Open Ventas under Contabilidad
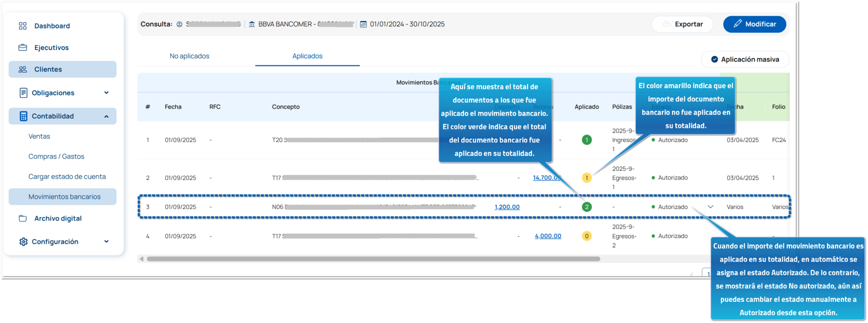Image resolution: width=868 pixels, height=323 pixels. (x=39, y=136)
